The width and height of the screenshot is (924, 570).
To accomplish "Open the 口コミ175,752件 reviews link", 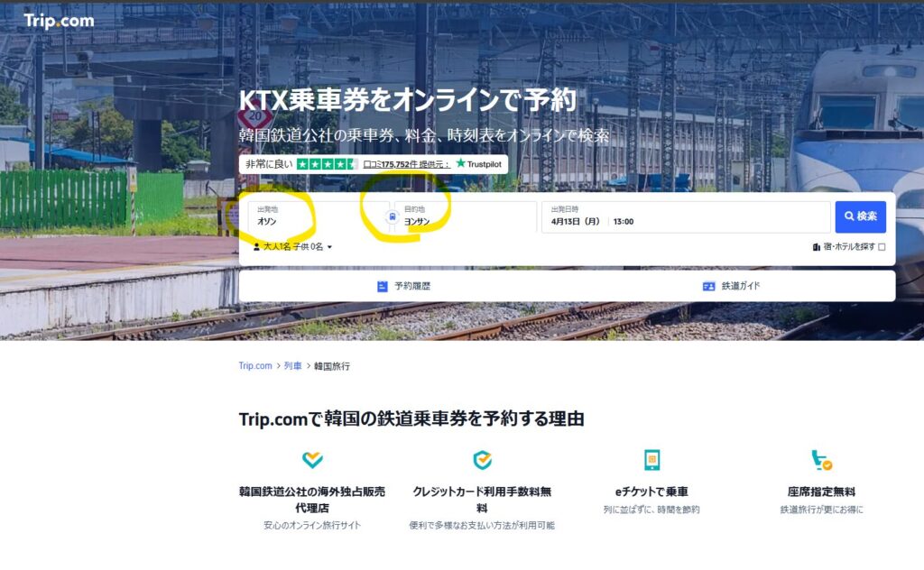I will click(x=407, y=164).
